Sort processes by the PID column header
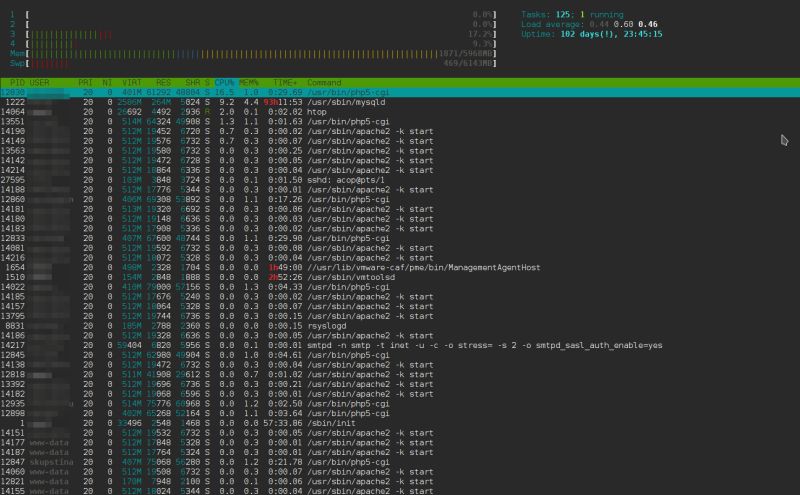The image size is (800, 495). (17, 83)
